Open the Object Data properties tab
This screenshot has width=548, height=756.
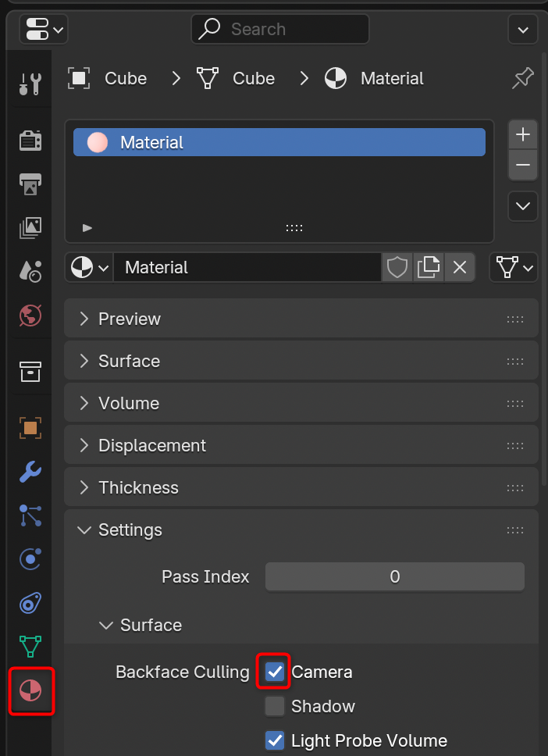[x=30, y=646]
